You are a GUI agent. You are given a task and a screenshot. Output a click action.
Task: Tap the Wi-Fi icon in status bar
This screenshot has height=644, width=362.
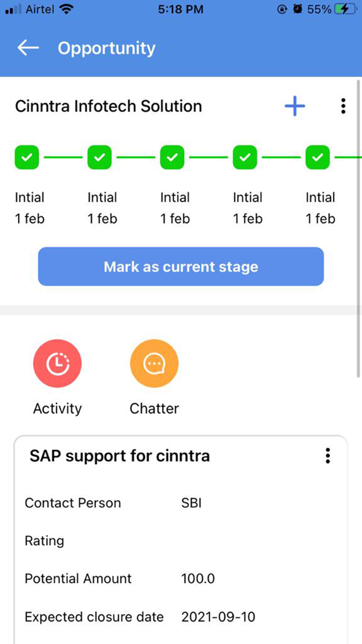coord(66,9)
